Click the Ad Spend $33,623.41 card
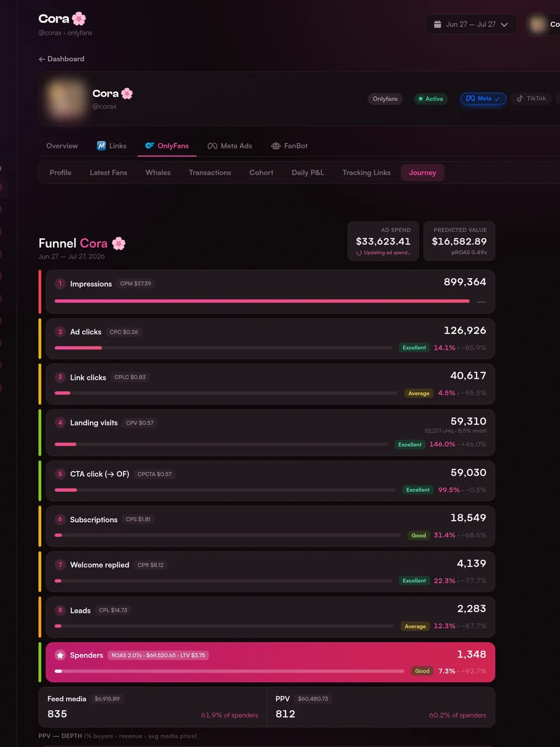 click(x=383, y=241)
